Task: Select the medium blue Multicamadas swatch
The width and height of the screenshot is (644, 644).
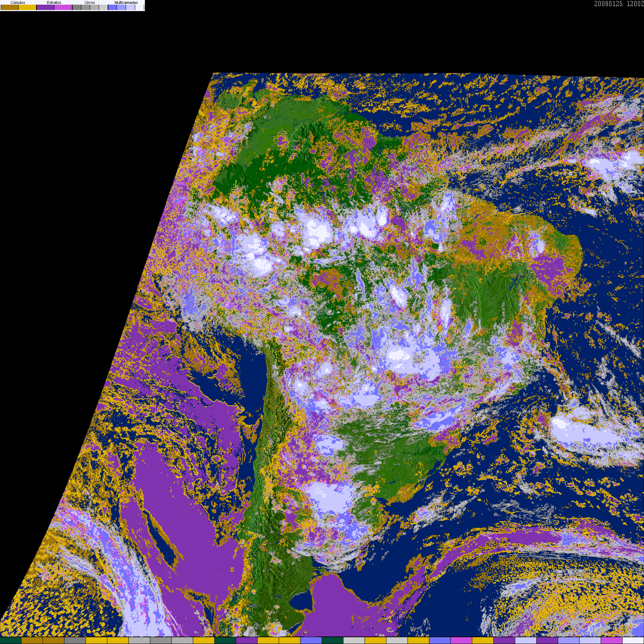Action: click(121, 8)
